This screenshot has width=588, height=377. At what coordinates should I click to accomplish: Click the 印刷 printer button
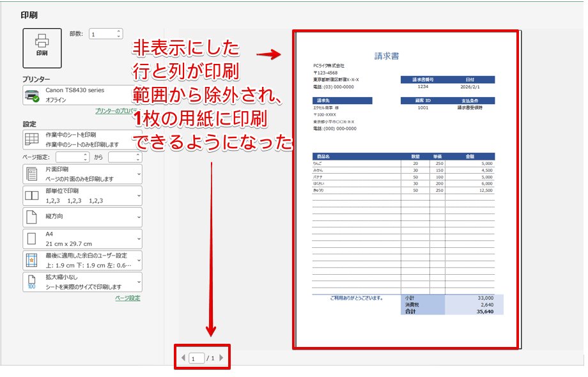[x=42, y=47]
